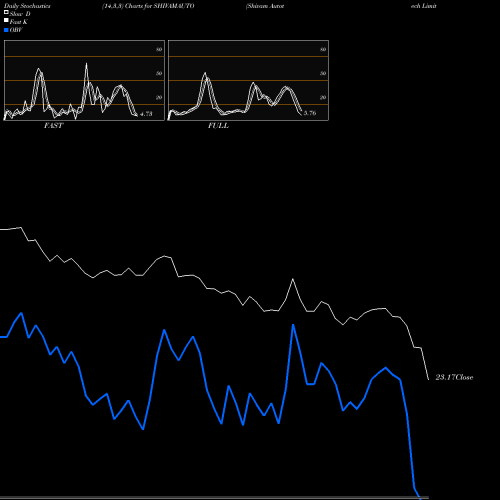Click the 80 level label in FAST chart
The image size is (500, 500).
[159, 49]
